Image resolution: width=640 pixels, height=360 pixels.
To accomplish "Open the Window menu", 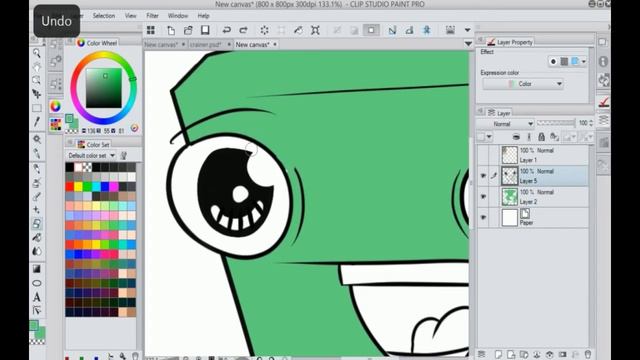I will click(178, 16).
